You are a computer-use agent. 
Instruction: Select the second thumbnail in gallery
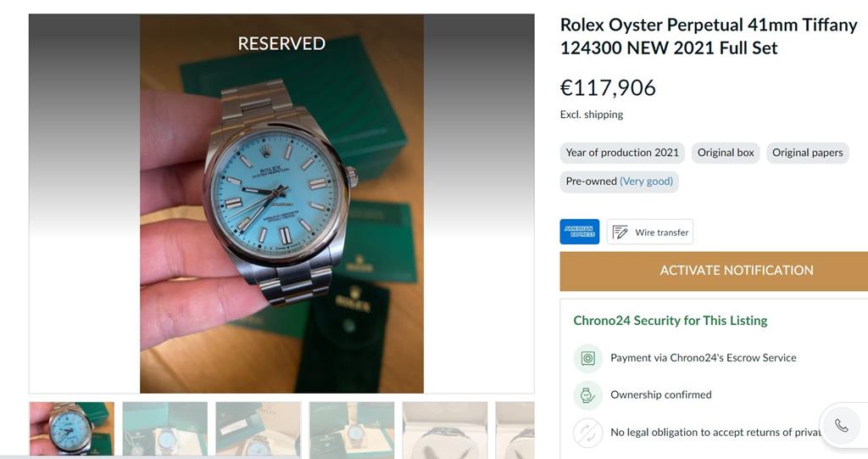coord(165,428)
